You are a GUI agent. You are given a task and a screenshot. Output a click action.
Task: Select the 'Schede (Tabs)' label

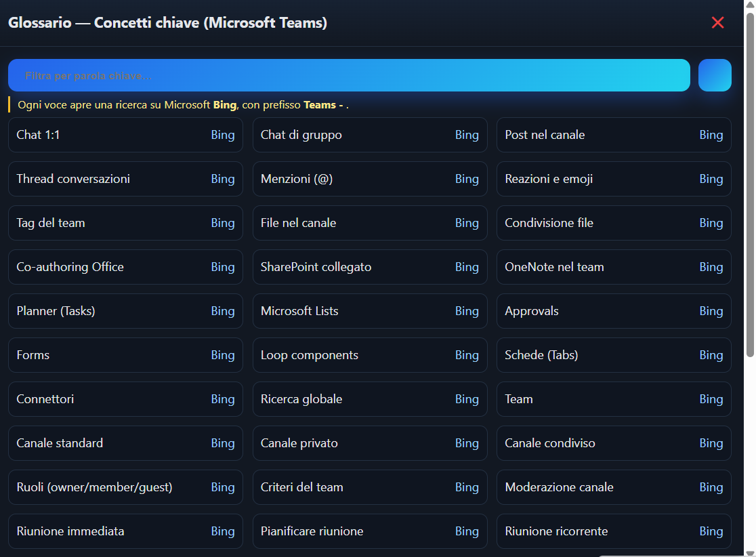click(x=541, y=355)
